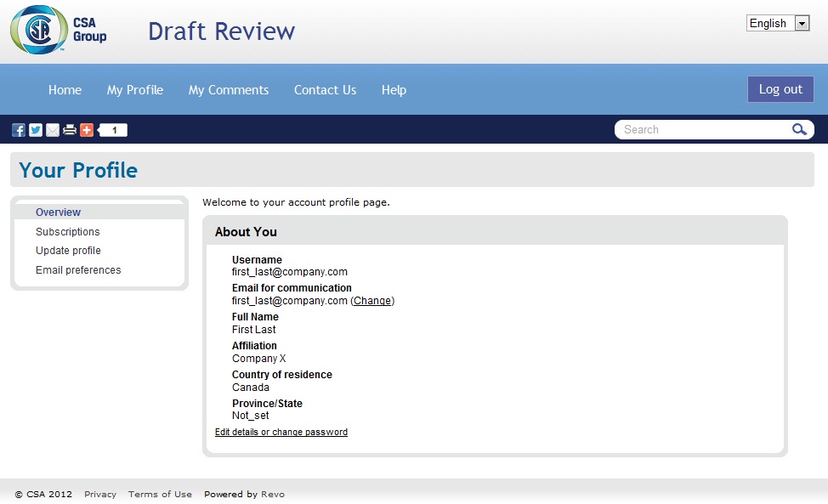Click the Revo footer link
Screen dimensions: 828x504
273,495
